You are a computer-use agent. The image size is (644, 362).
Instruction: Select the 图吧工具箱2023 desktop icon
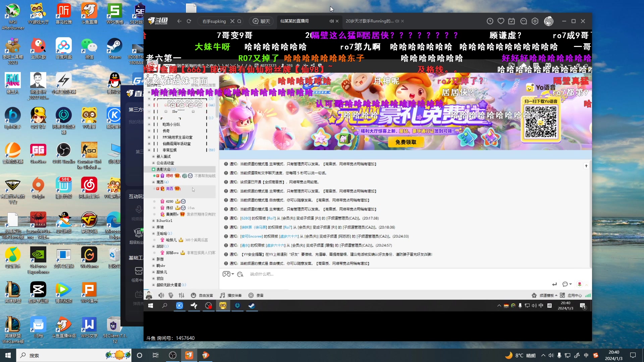13,51
